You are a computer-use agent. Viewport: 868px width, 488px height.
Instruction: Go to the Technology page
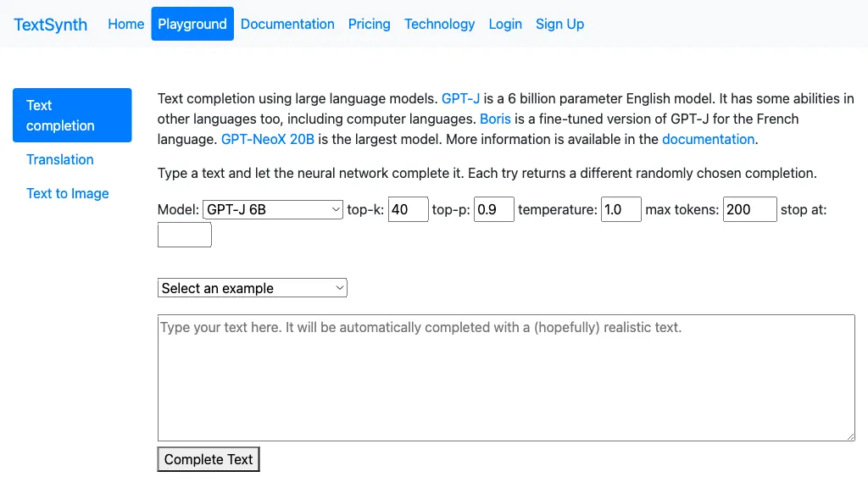[439, 24]
